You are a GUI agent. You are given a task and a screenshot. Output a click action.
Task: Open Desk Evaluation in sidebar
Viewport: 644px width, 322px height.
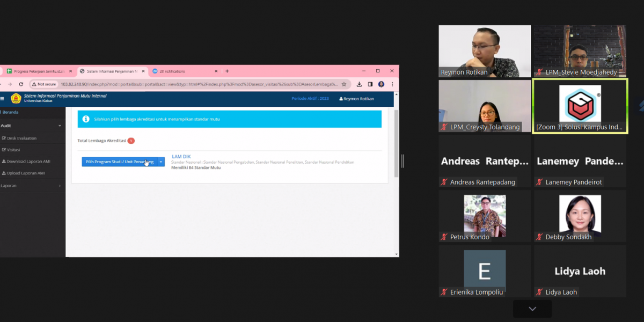click(21, 138)
